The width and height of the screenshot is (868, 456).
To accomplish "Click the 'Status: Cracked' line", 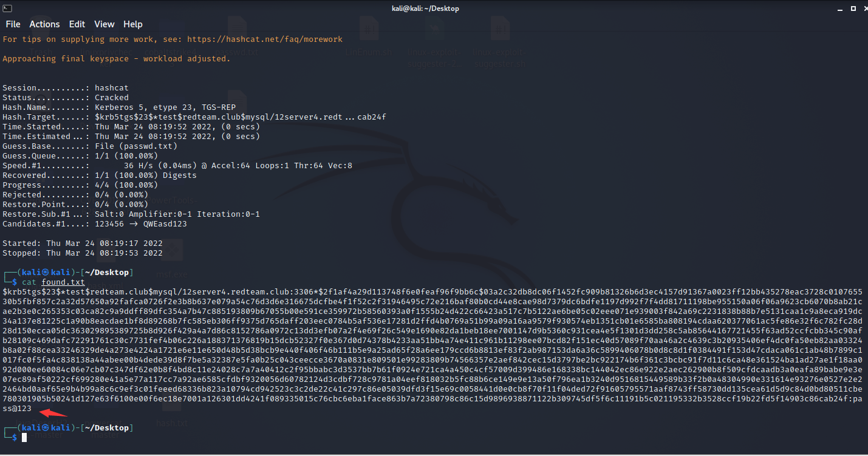I will pyautogui.click(x=66, y=97).
